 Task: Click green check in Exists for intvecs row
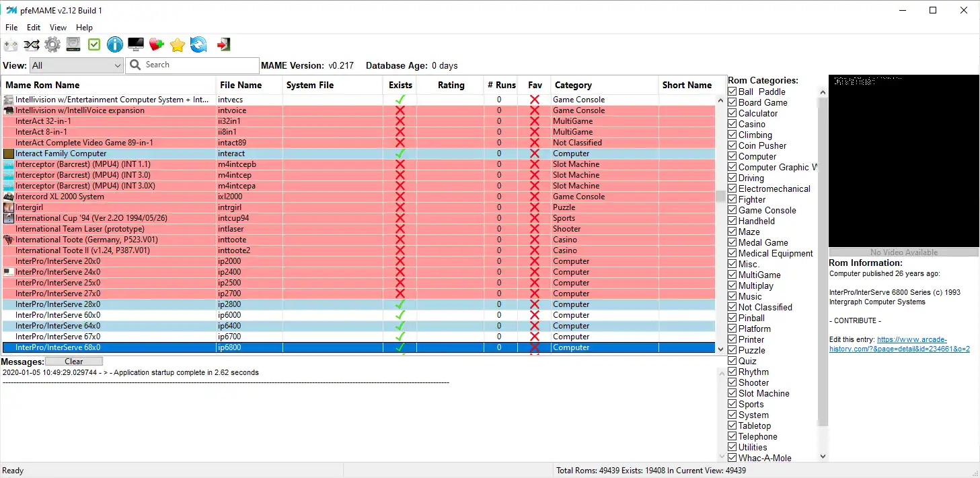point(400,100)
